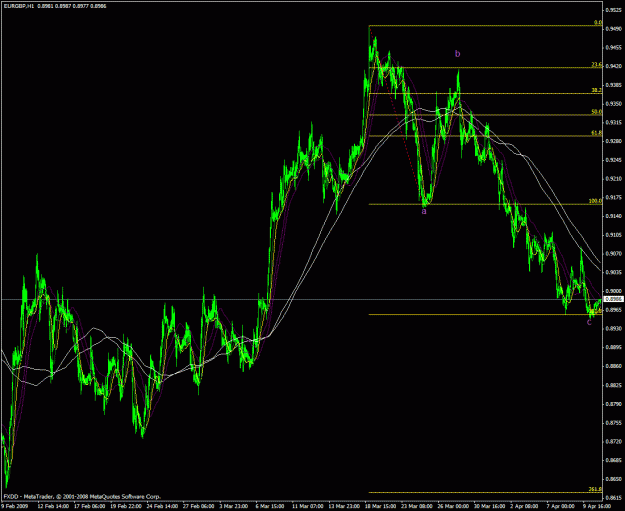Click the FXDD - MetaTrader copyright text
The width and height of the screenshot is (625, 511).
[x=82, y=497]
